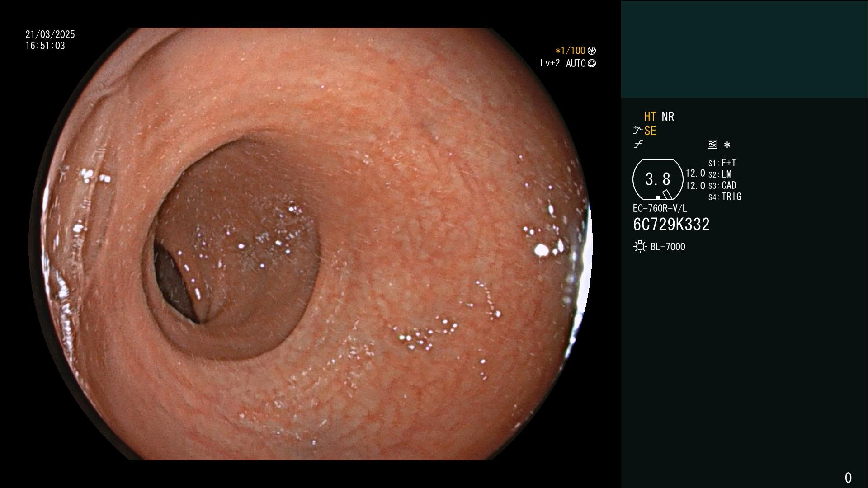Click the lower 12.0 value beside S3
The image size is (868, 488).
click(695, 186)
